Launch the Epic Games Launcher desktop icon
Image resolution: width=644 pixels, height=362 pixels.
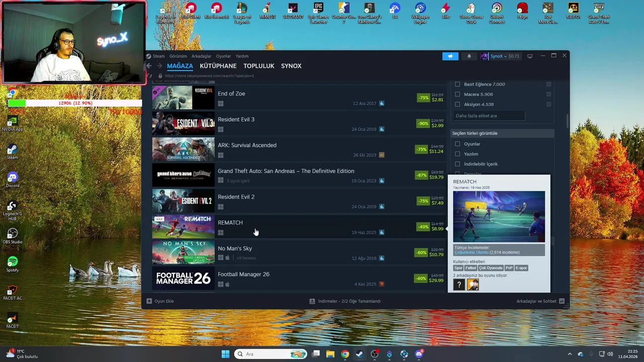318,13
